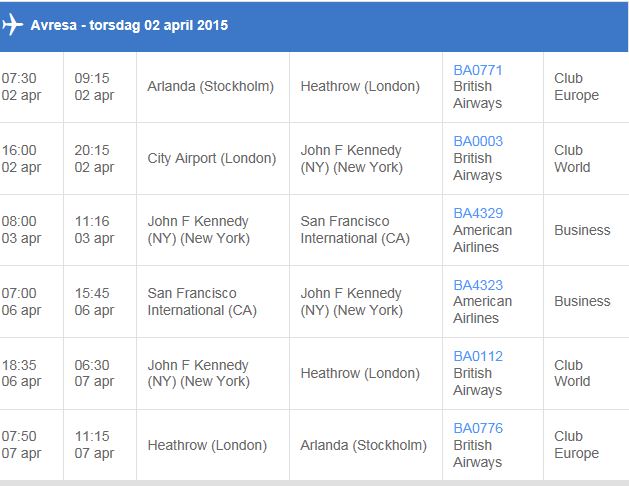Image resolution: width=629 pixels, height=486 pixels.
Task: Select San Francisco International (CA) destination cell
Action: point(345,229)
